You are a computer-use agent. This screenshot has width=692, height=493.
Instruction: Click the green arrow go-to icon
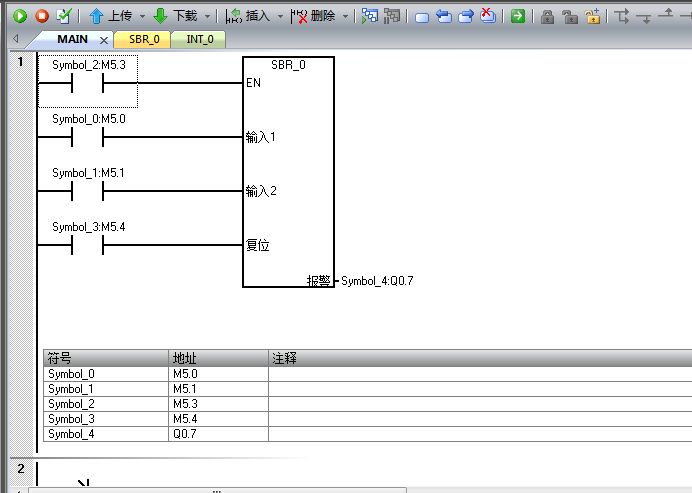517,16
